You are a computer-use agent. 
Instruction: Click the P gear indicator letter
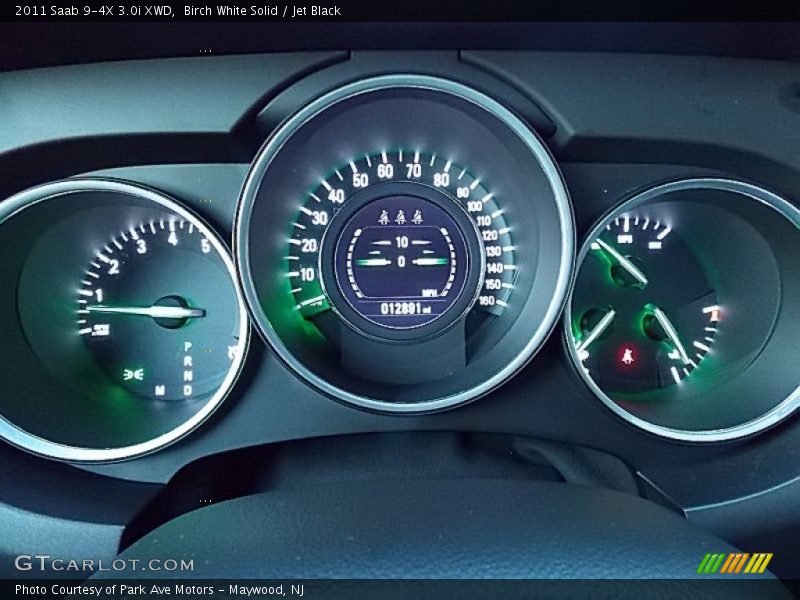pyautogui.click(x=188, y=346)
